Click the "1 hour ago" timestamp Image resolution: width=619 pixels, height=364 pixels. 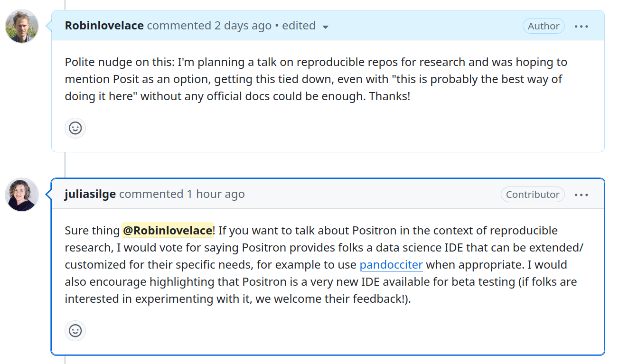click(x=216, y=194)
